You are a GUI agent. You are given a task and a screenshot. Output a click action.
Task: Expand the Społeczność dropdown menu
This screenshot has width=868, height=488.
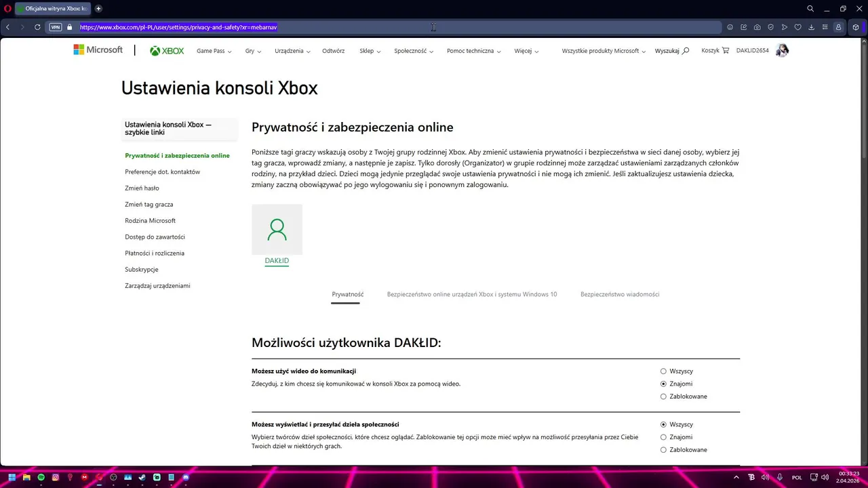413,51
